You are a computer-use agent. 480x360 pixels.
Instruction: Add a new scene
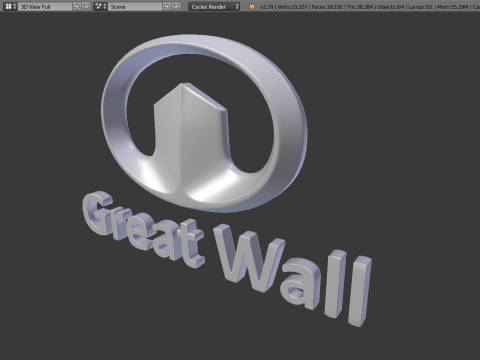point(167,6)
